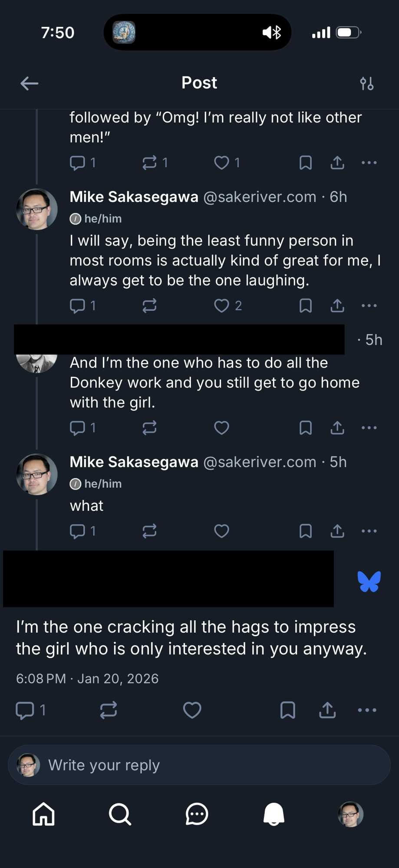Open more options on "Donkey work" post

[x=369, y=428]
